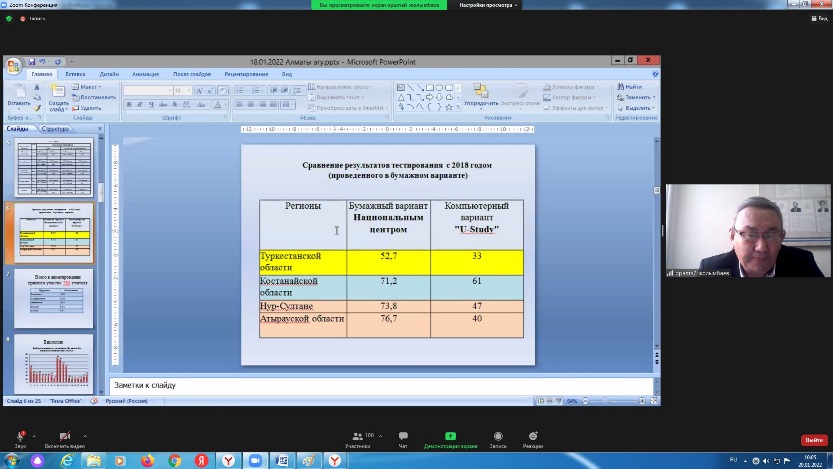This screenshot has height=469, width=833.
Task: Open the Реакции reactions icon
Action: tap(532, 436)
